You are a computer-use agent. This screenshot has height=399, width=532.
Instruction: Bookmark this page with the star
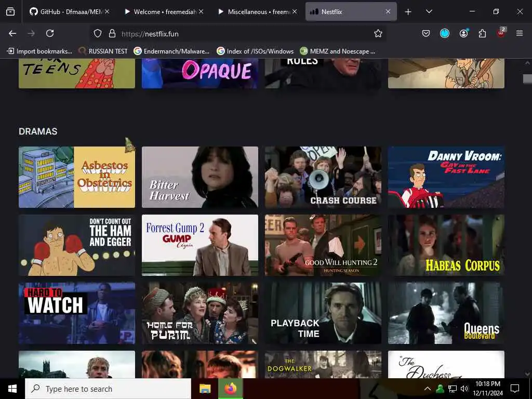click(x=378, y=33)
